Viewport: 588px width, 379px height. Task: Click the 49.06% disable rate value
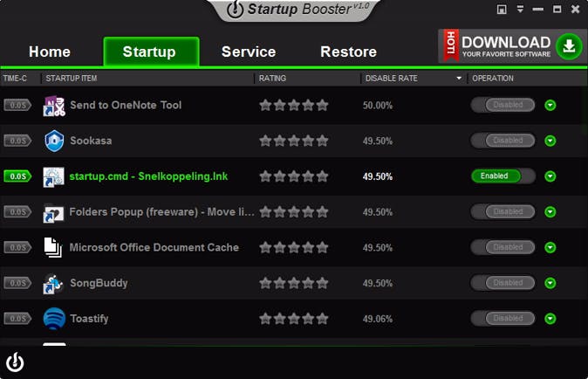click(x=377, y=319)
